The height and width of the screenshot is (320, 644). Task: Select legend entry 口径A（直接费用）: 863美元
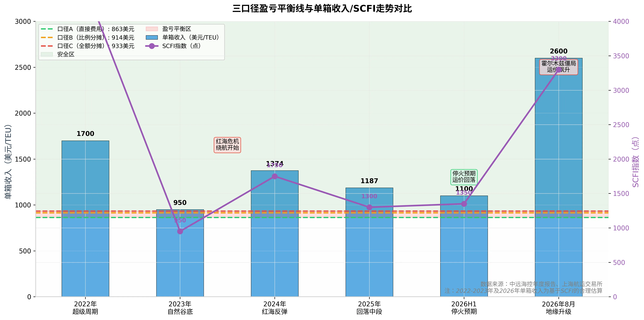[x=88, y=29]
